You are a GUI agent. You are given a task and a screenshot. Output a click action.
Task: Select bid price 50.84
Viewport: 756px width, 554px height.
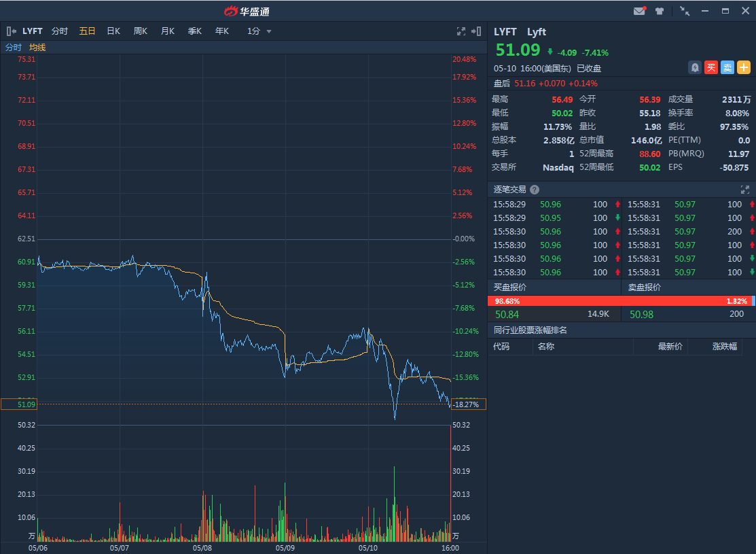pos(507,315)
